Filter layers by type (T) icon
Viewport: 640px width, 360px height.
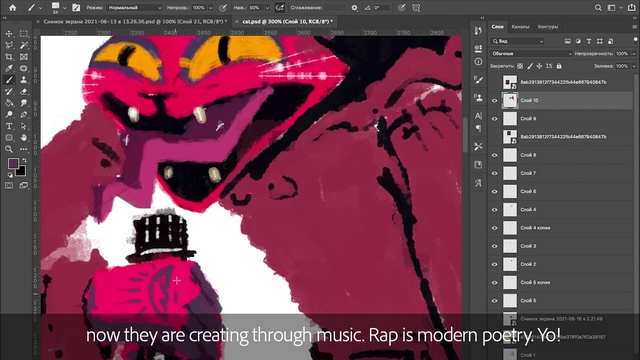pyautogui.click(x=589, y=41)
